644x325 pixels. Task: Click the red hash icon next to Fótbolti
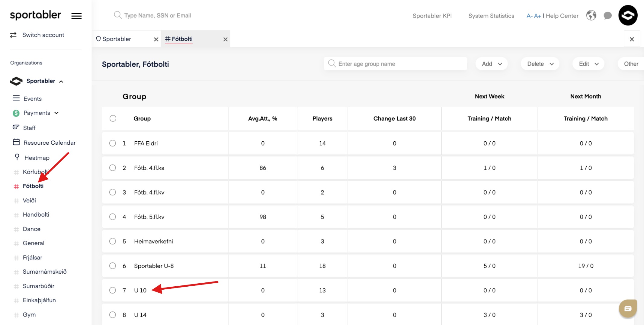pyautogui.click(x=16, y=186)
